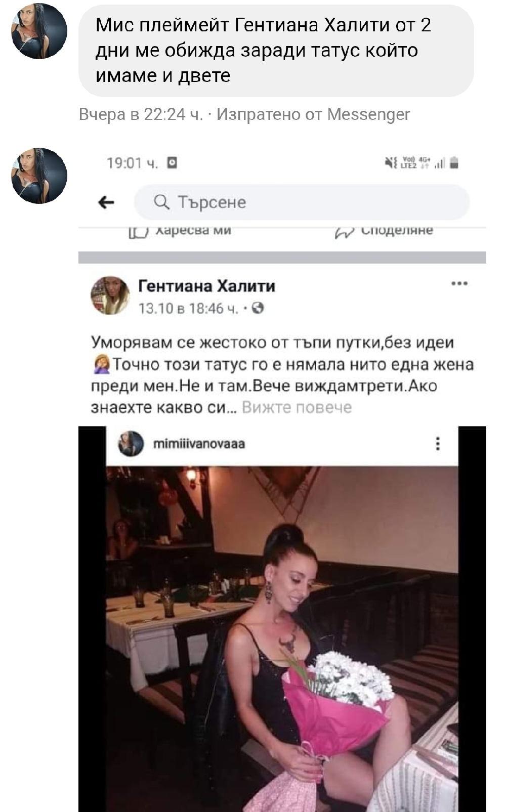Open mimiiivanovaaa username link
Screen dimensions: 506x812
click(x=199, y=444)
